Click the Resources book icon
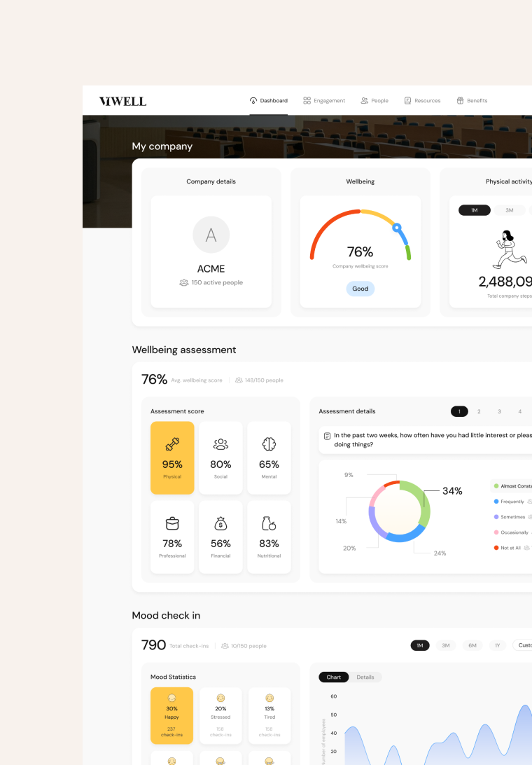The width and height of the screenshot is (532, 765). pyautogui.click(x=407, y=100)
